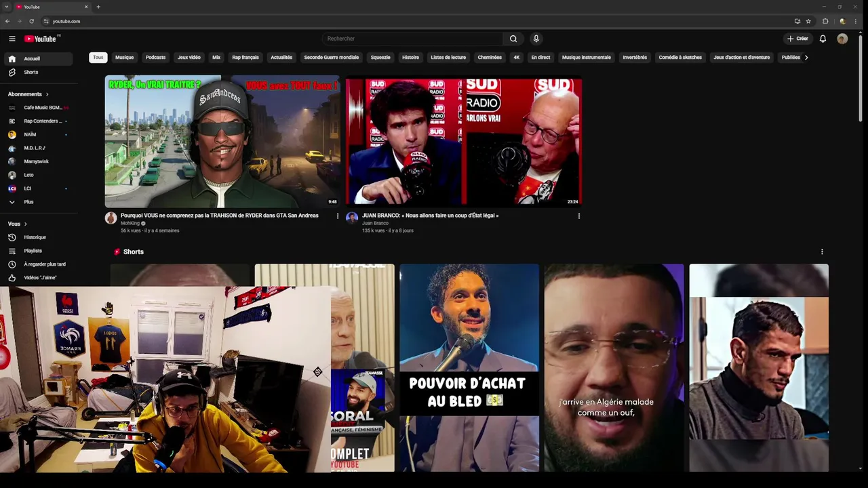This screenshot has width=868, height=488.
Task: Bookmark the page with the star icon
Action: pyautogui.click(x=808, y=21)
